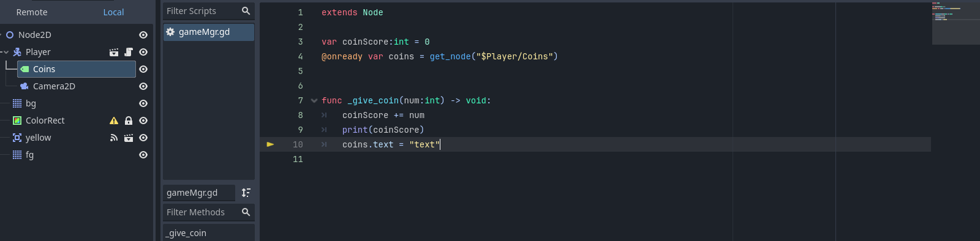Image resolution: width=980 pixels, height=241 pixels.
Task: Fold the _give_coin function at line 7
Action: point(314,100)
